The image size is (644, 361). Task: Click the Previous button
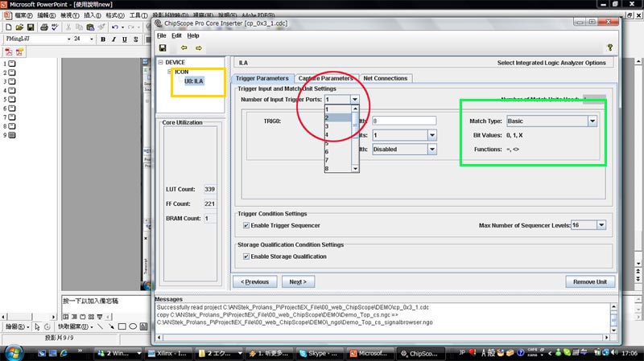254,282
